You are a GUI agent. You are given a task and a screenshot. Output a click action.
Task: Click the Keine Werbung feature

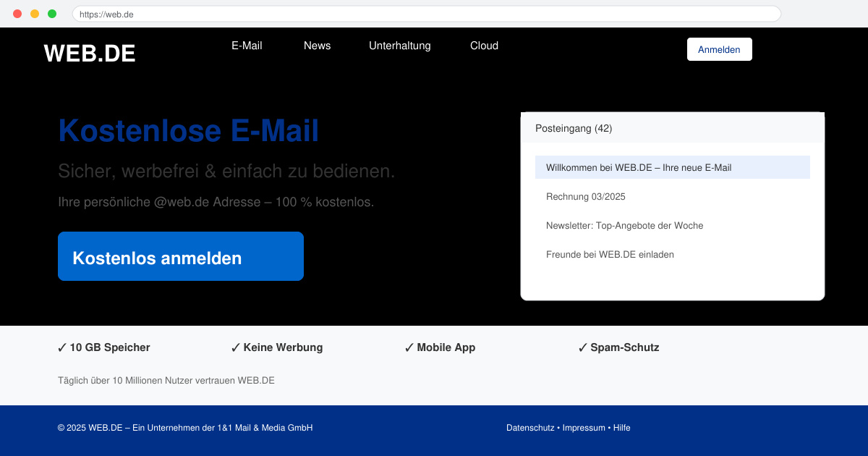coord(277,347)
